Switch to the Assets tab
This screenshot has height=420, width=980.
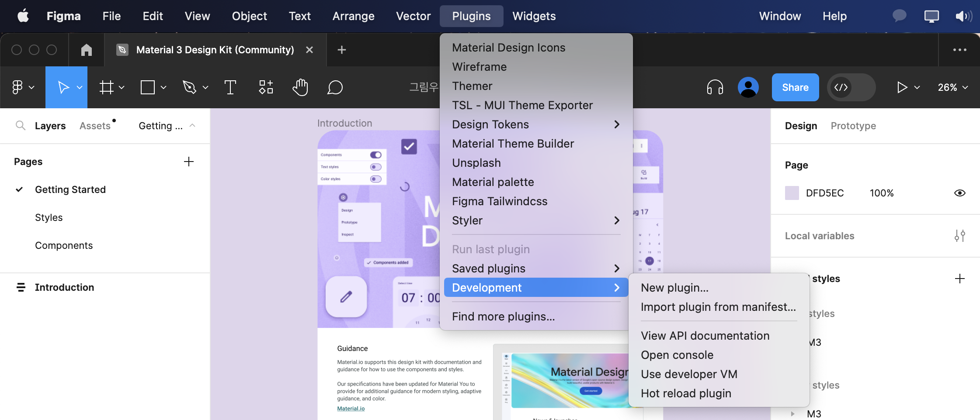click(x=95, y=126)
